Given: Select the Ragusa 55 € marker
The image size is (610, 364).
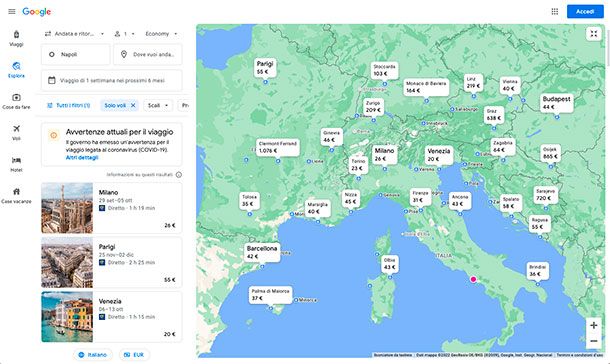Looking at the screenshot, I should tap(540, 223).
